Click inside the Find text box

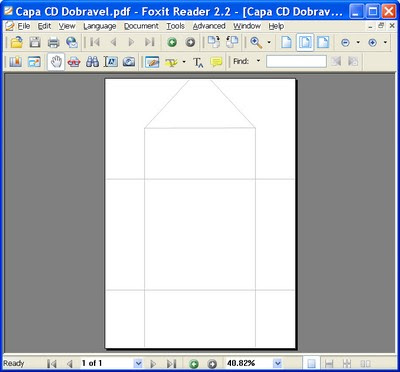(x=296, y=61)
